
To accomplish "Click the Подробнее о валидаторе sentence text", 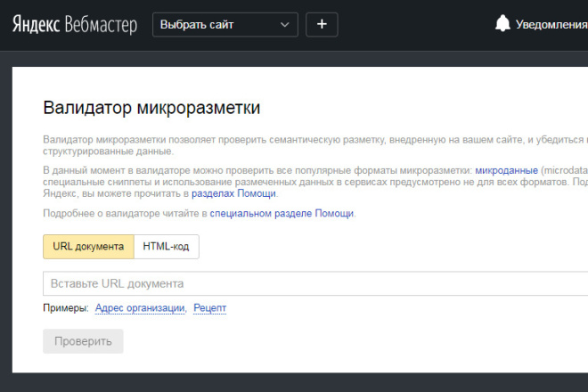I will [x=125, y=214].
